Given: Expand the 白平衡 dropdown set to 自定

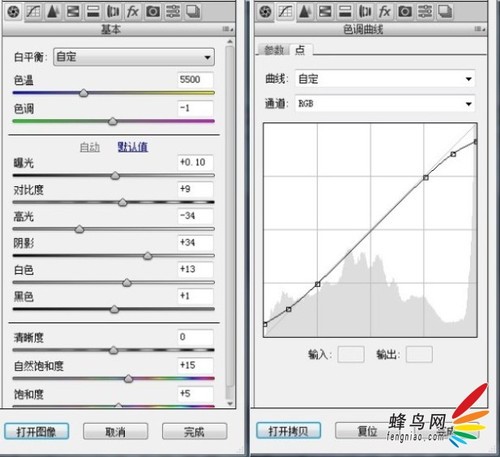Looking at the screenshot, I should click(134, 57).
